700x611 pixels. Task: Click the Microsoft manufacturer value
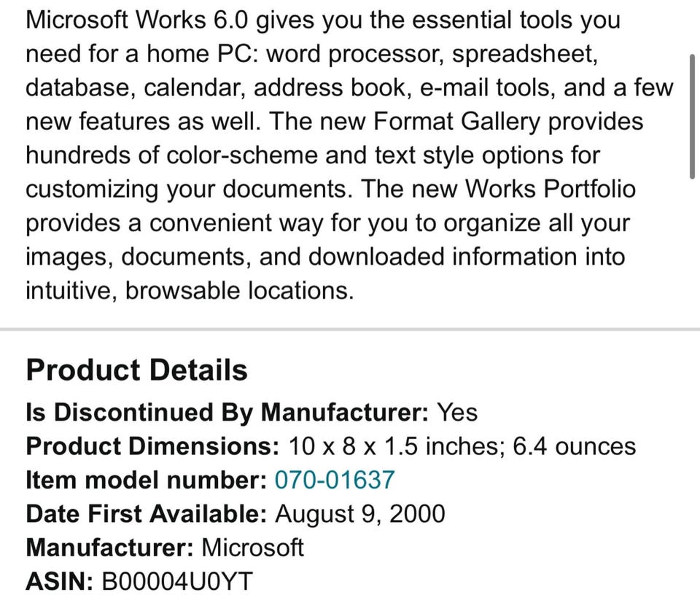coord(252,548)
